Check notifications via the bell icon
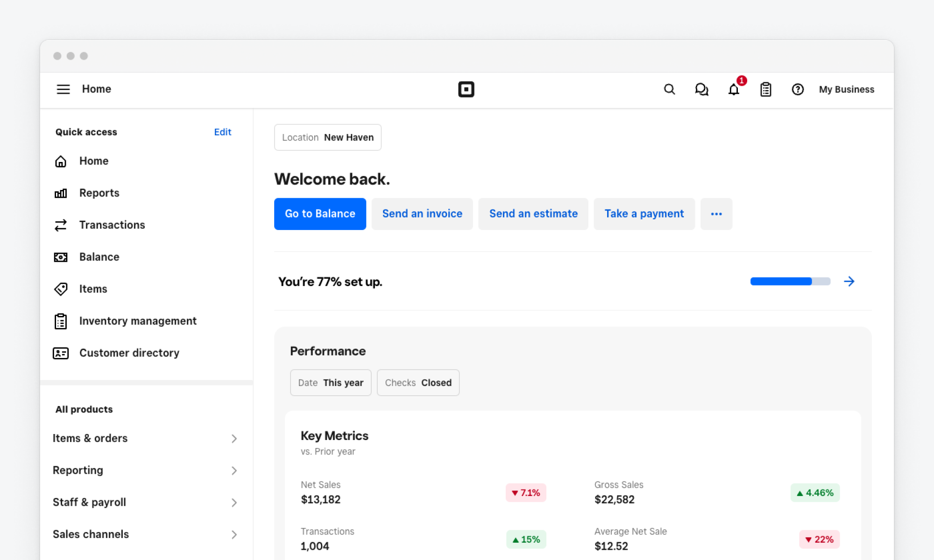934x560 pixels. (734, 89)
